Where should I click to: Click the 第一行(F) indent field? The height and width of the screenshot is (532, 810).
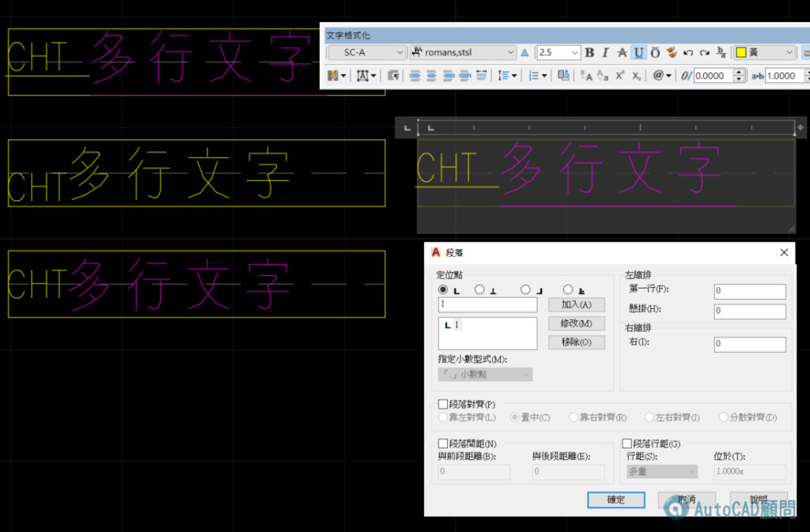750,291
